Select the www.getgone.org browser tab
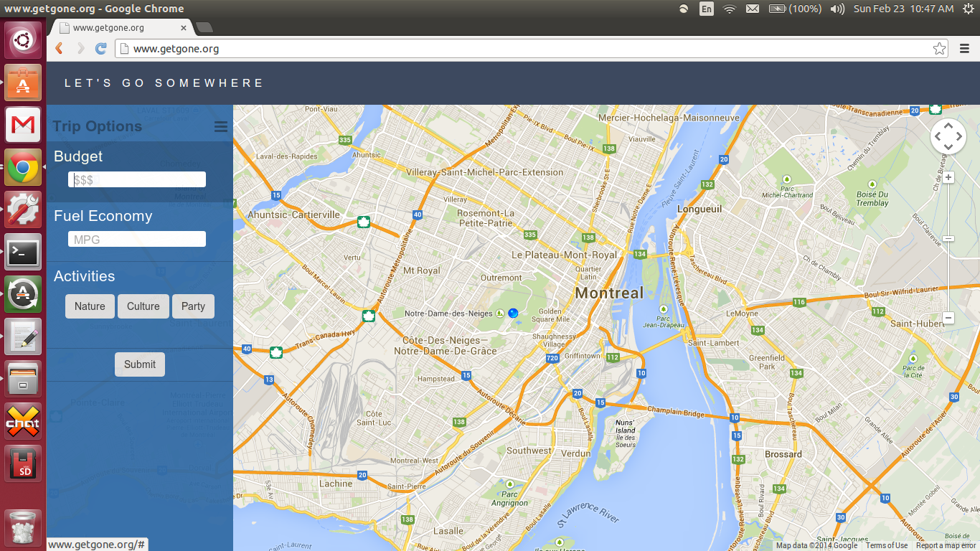Viewport: 980px width, 551px height. 121,28
